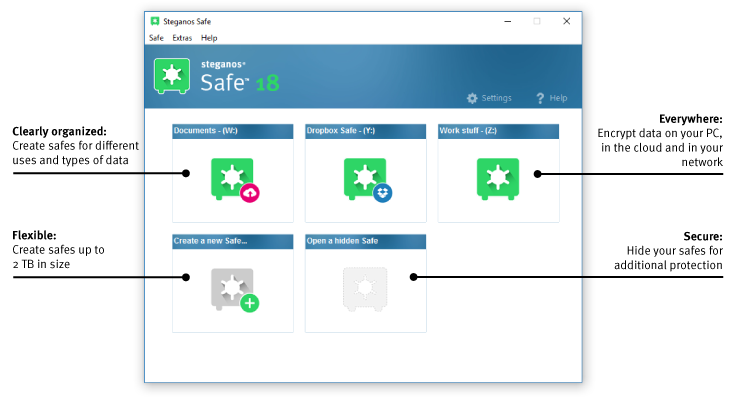Click the gray Create a new Safe icon
Viewport: 735px width, 397px height.
click(232, 289)
